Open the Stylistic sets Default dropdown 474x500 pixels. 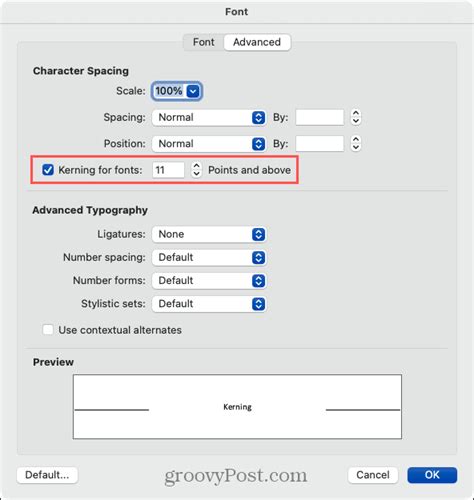pyautogui.click(x=209, y=304)
